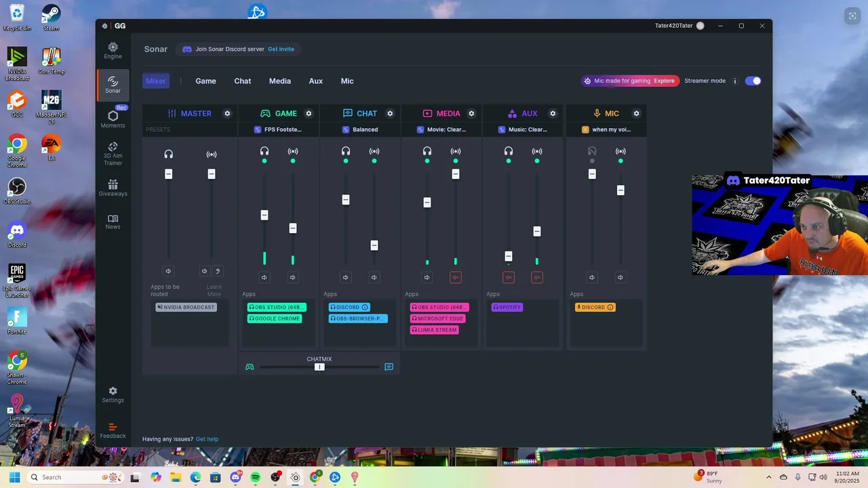Open Giveaways in the sidebar
This screenshot has width=868, height=488.
click(x=113, y=188)
